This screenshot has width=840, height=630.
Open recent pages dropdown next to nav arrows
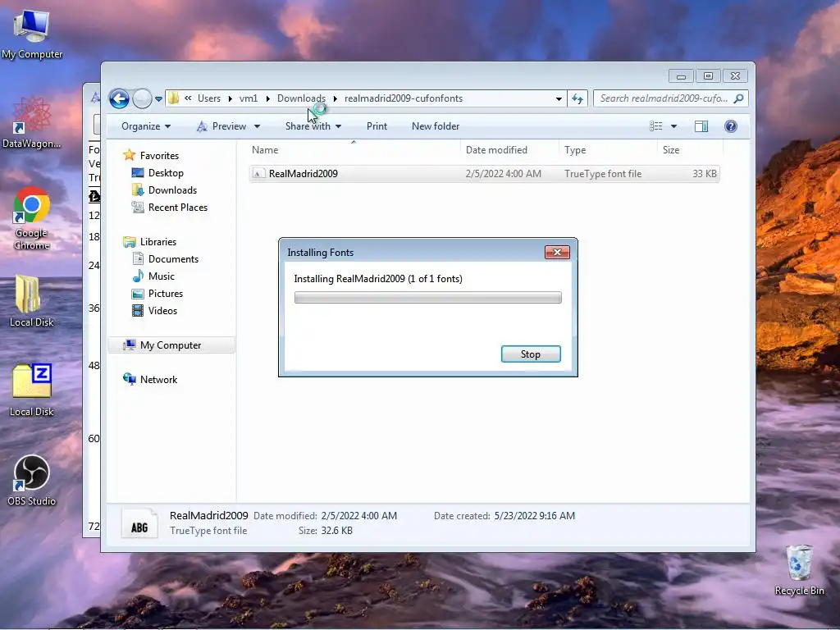158,99
